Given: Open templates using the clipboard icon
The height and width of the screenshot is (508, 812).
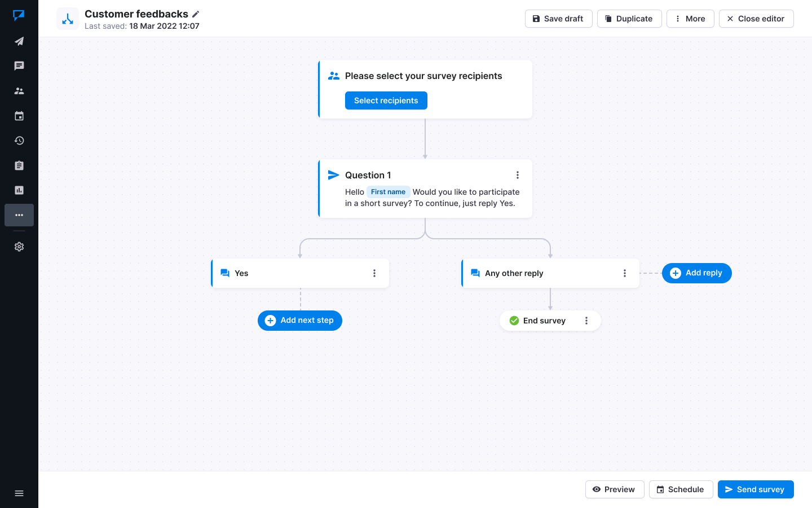Looking at the screenshot, I should coord(19,165).
